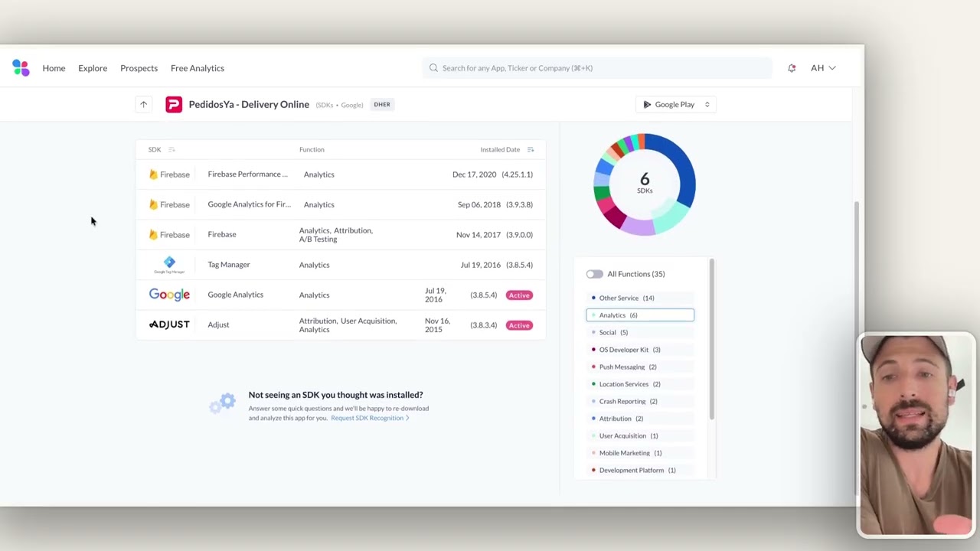Click the DHER ticker badge
Viewport: 980px width, 551px height.
pyautogui.click(x=382, y=105)
